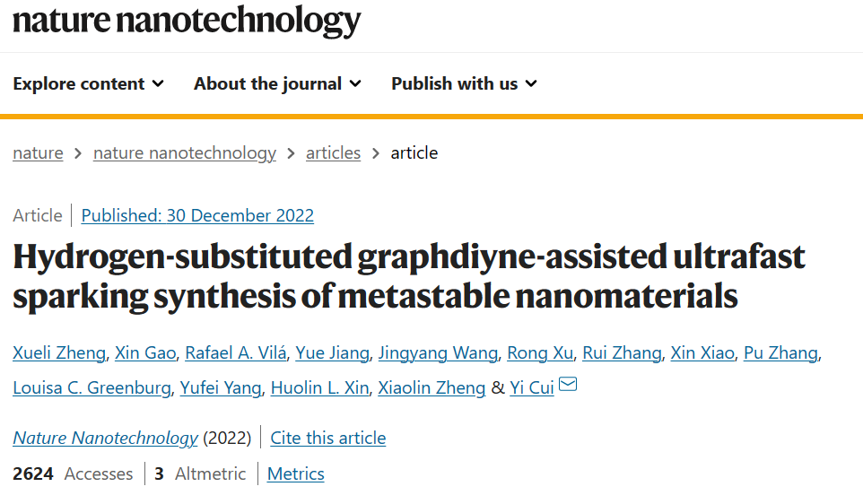Select author Rafael A. Vilá
The height and width of the screenshot is (504, 863).
[237, 353]
